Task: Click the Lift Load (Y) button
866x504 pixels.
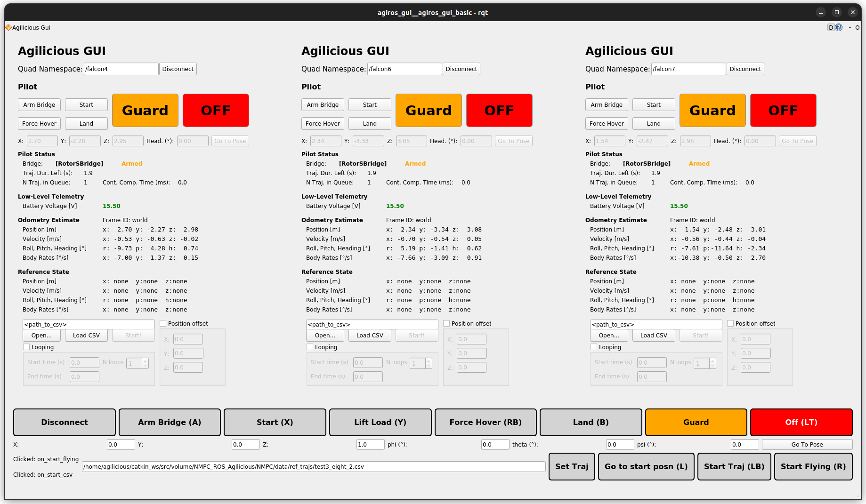Action: coord(380,423)
